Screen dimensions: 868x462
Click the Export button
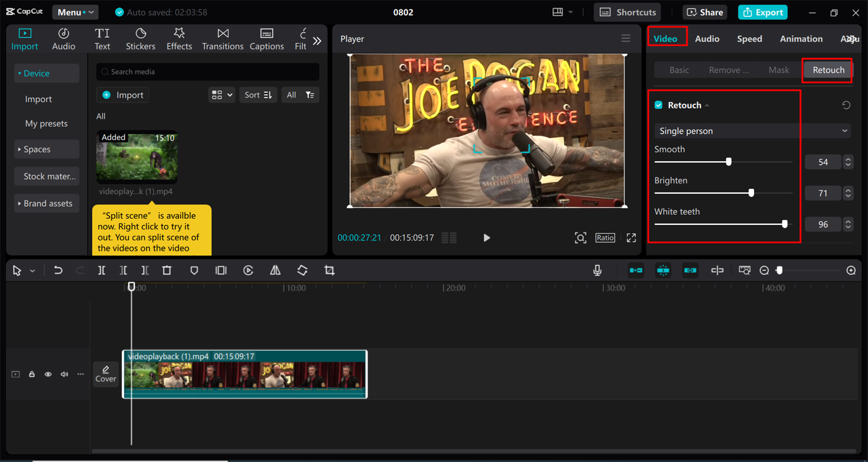pos(762,12)
